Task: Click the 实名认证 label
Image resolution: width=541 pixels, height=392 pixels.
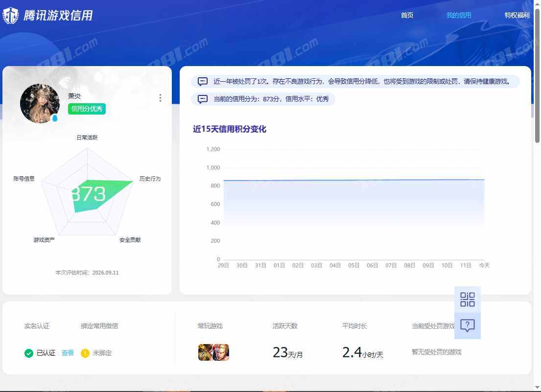Action: pos(37,326)
